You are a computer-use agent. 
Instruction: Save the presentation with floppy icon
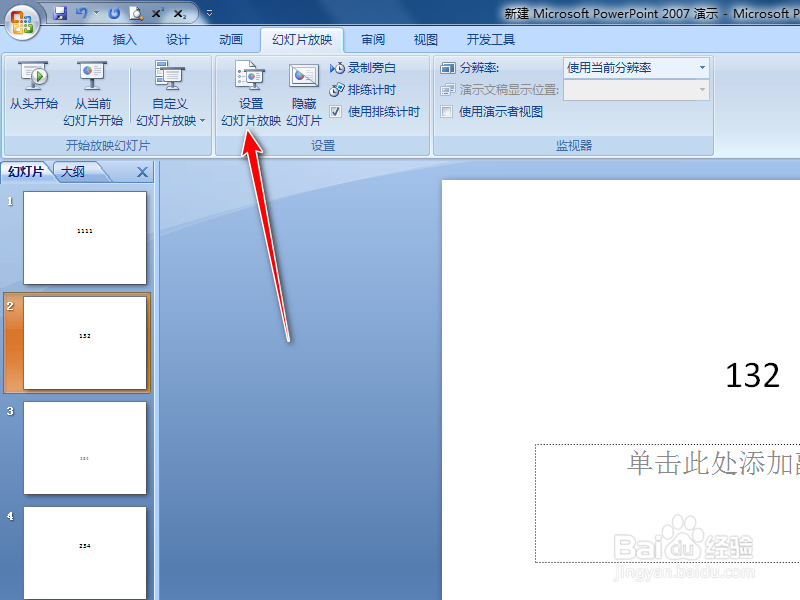[60, 13]
